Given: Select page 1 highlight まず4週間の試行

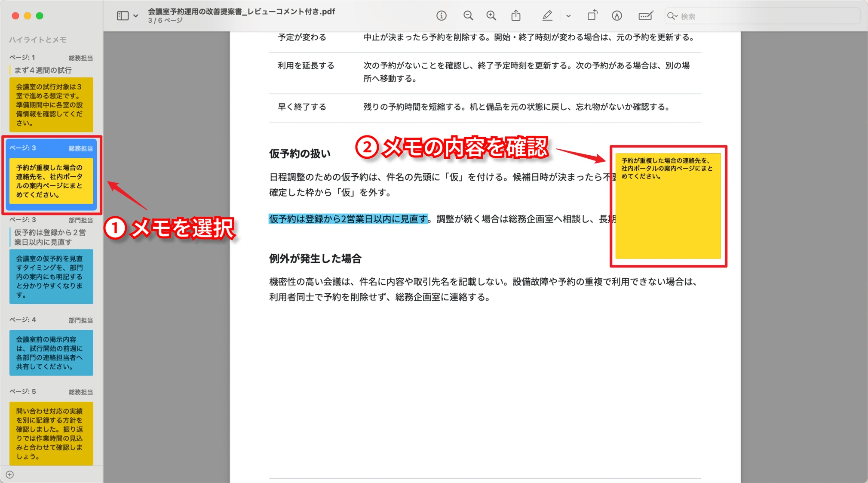Looking at the screenshot, I should click(43, 70).
